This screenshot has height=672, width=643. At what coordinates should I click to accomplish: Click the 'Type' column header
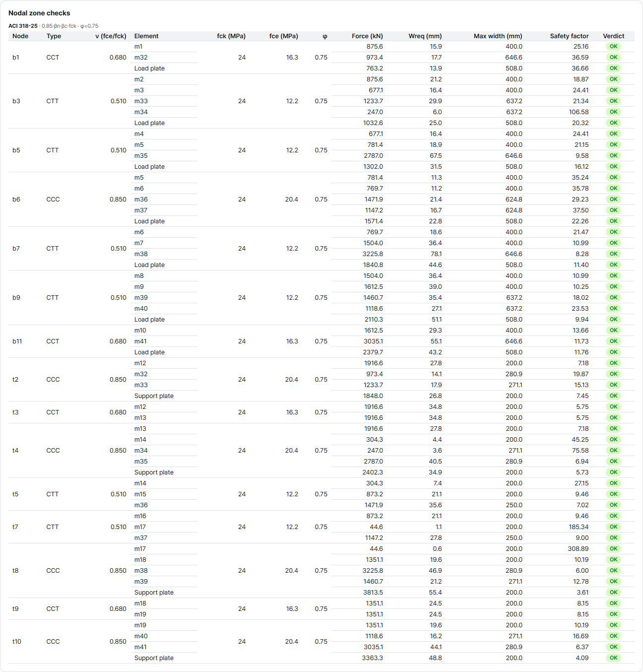point(54,36)
